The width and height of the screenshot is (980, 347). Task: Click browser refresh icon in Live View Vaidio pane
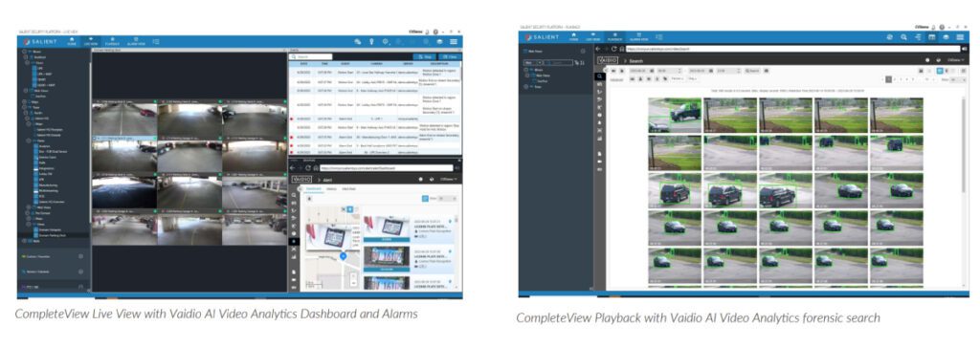(308, 168)
